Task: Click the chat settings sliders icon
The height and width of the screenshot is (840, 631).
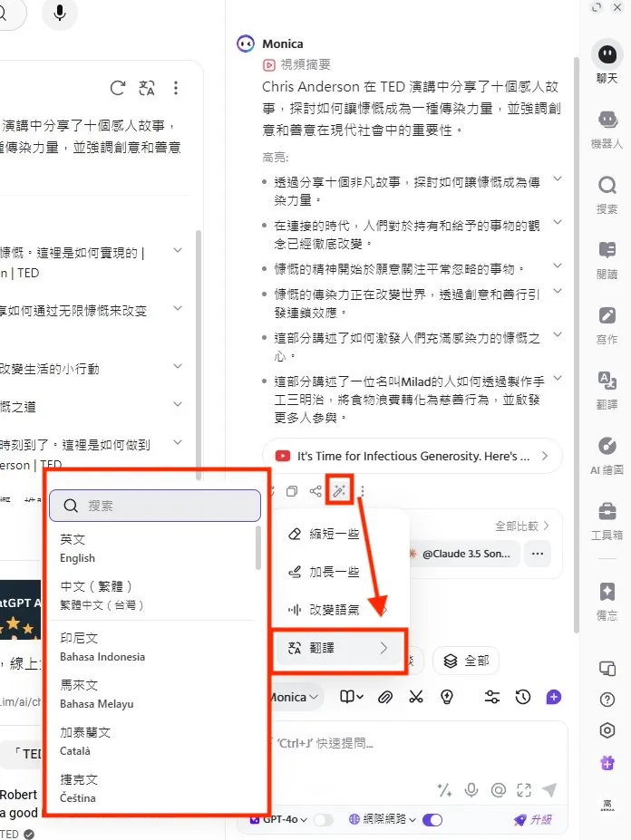Action: (x=491, y=697)
